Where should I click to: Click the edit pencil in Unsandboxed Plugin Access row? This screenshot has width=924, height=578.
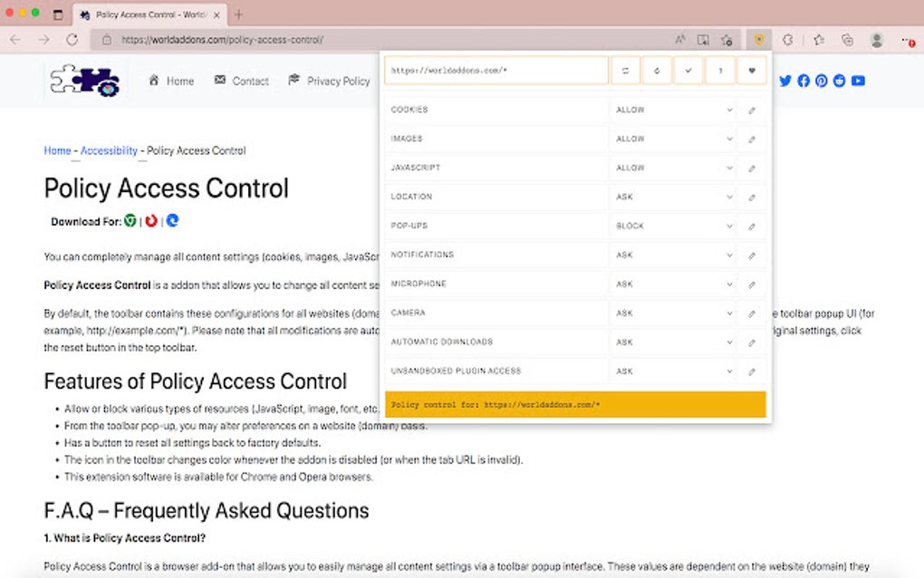coord(752,371)
